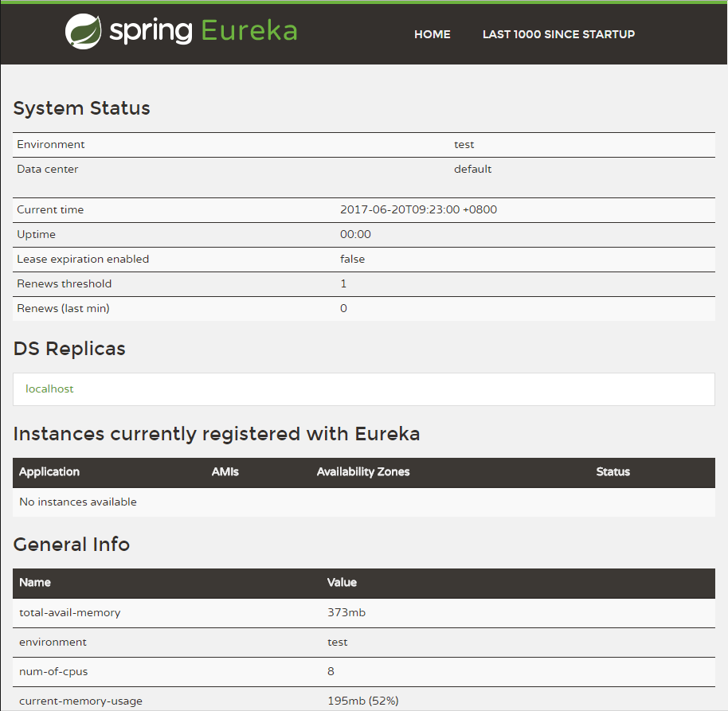The height and width of the screenshot is (711, 728).
Task: Click the spring Eureka brand title
Action: pos(203,32)
